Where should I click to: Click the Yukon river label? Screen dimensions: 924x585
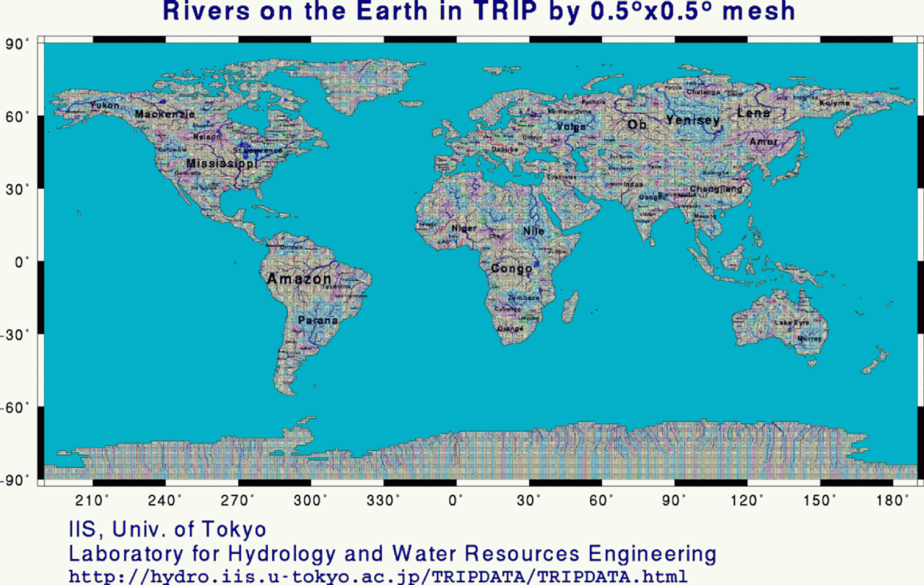coord(105,105)
